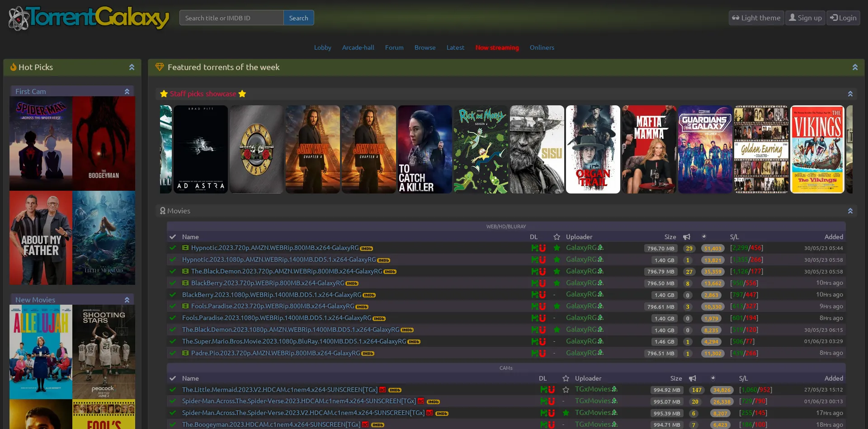The height and width of the screenshot is (429, 868).
Task: Collapse the Movies section
Action: point(850,211)
